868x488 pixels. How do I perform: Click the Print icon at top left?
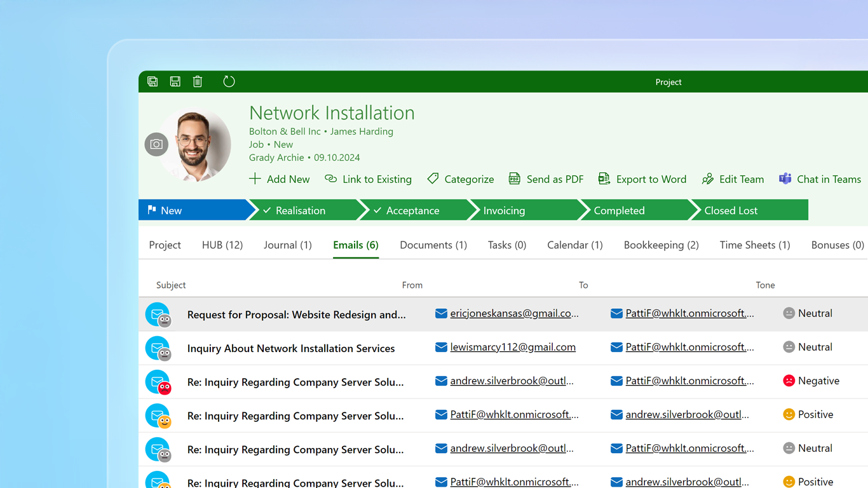[153, 81]
